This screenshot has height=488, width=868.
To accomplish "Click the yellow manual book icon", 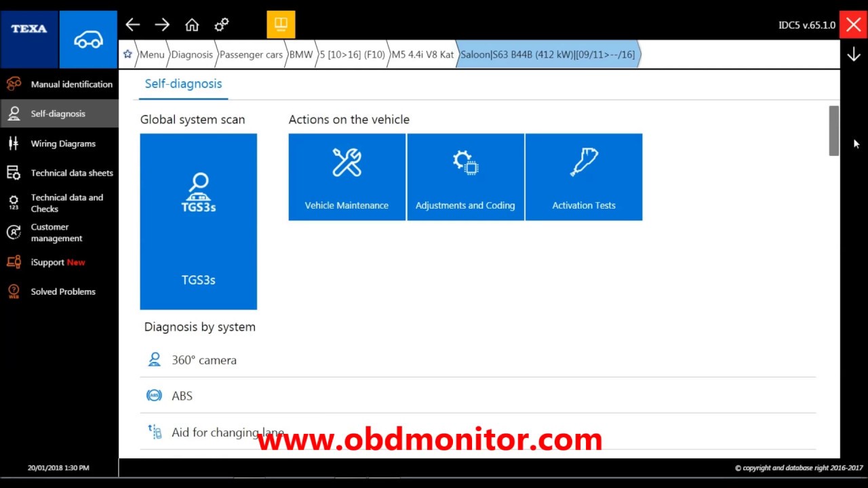I will tap(281, 25).
